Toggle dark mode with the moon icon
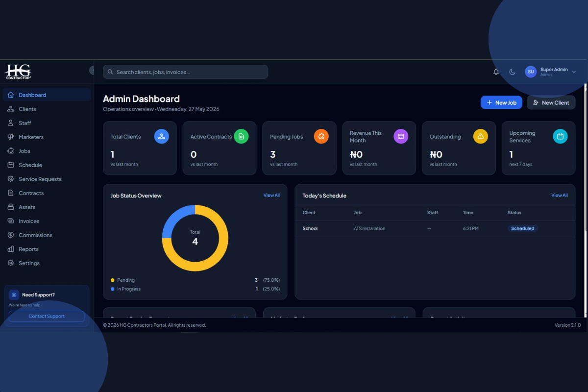The width and height of the screenshot is (588, 392). click(512, 72)
